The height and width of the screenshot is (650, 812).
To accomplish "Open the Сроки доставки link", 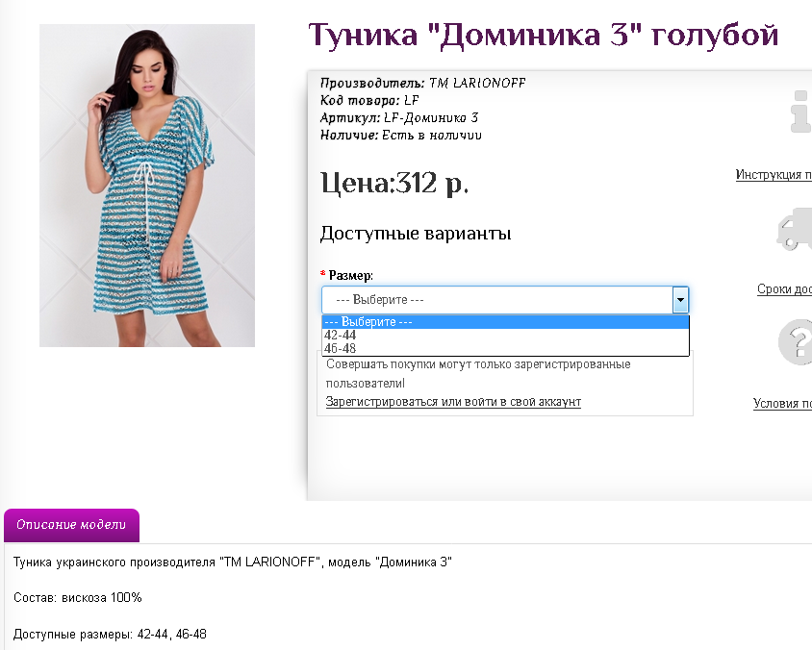I will pos(784,288).
